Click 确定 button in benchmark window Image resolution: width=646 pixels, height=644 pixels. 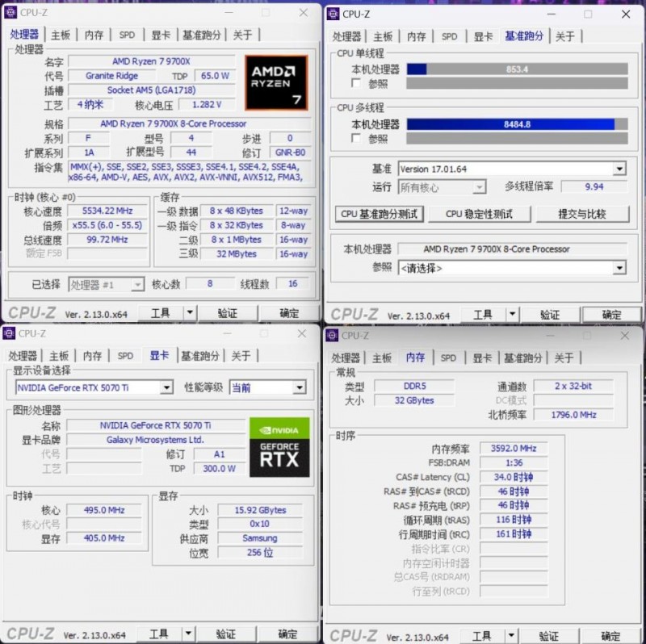point(611,315)
